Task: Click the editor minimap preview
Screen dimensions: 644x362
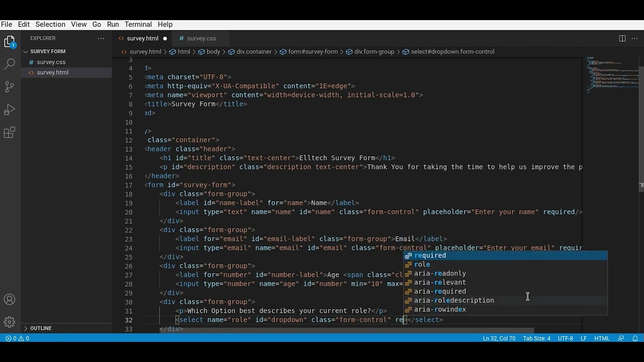Action: point(612,75)
